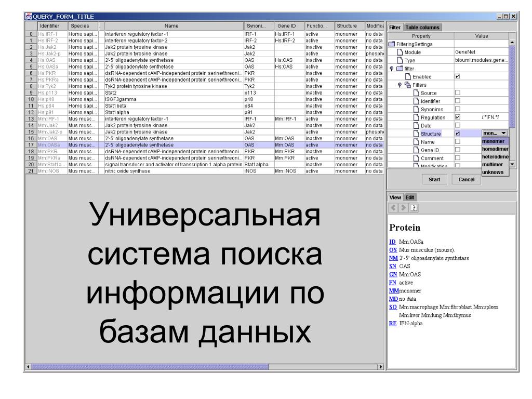Click the horizontal scrollbar left arrow

tap(28, 367)
